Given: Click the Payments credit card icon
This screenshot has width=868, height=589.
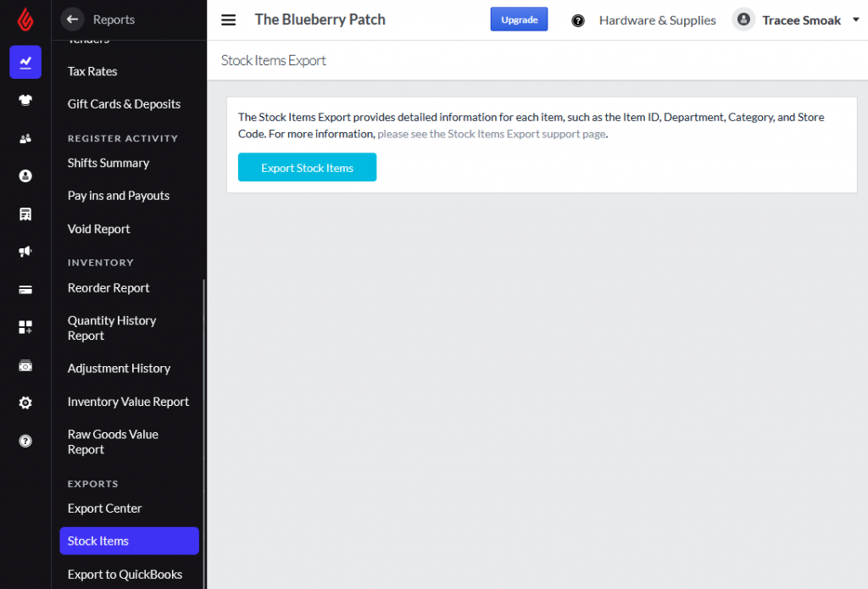Looking at the screenshot, I should tap(25, 289).
